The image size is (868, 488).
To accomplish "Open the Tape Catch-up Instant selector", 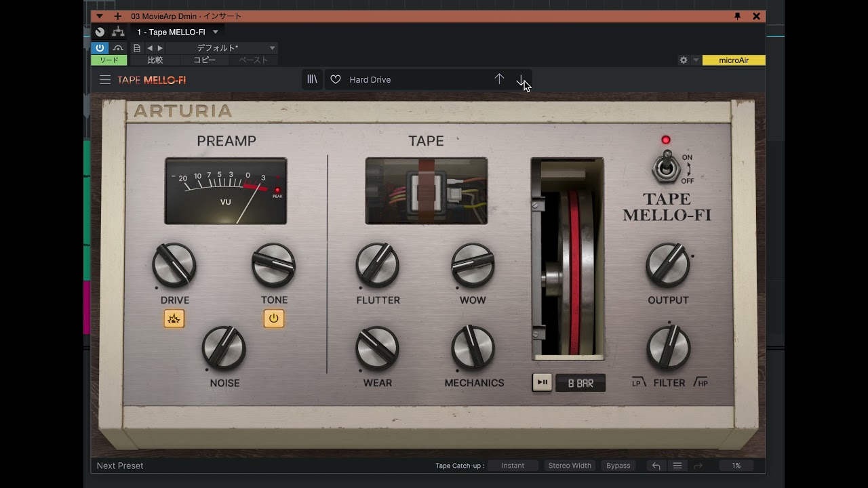I will coord(513,466).
